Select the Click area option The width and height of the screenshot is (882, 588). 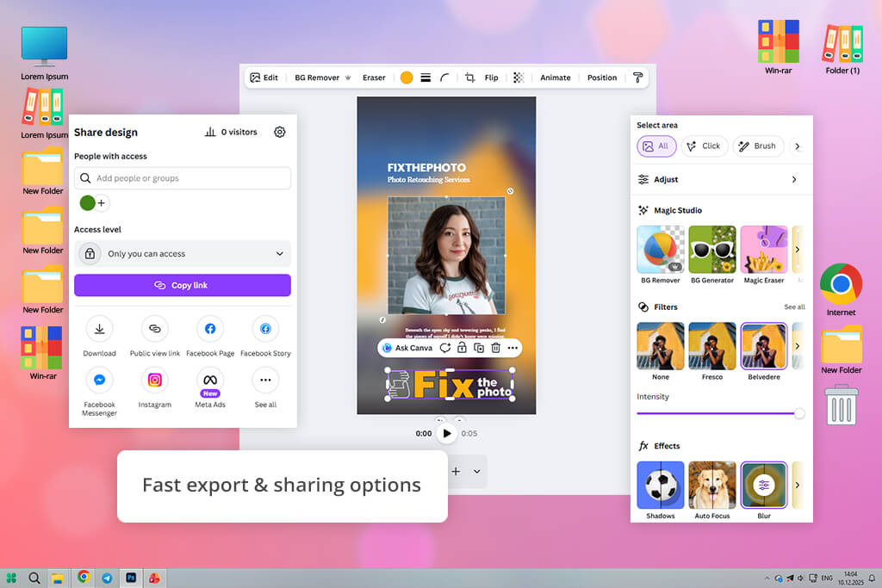pos(705,146)
